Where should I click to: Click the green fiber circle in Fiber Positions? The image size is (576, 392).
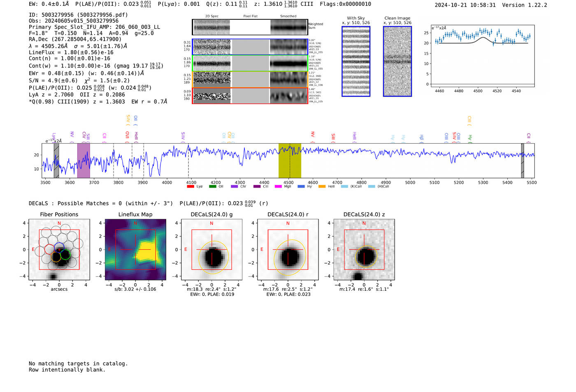coord(65,255)
